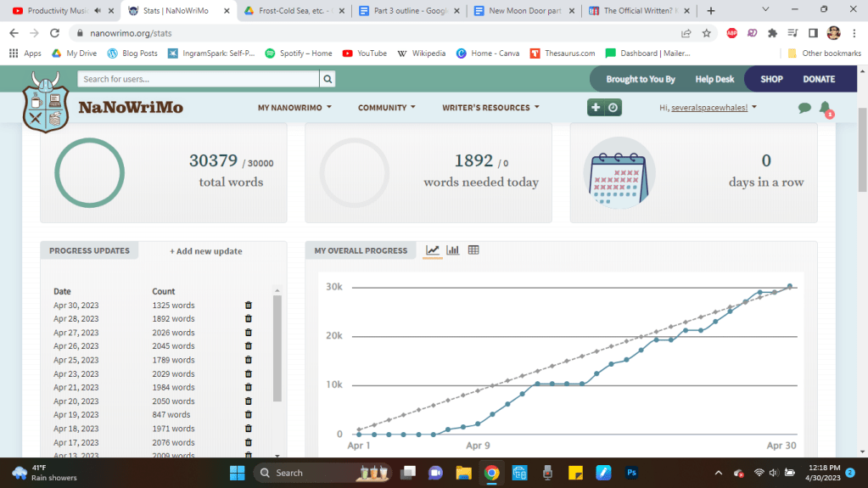Mute the Productivity Music tab
Screen dimensions: 868x488
click(98, 10)
